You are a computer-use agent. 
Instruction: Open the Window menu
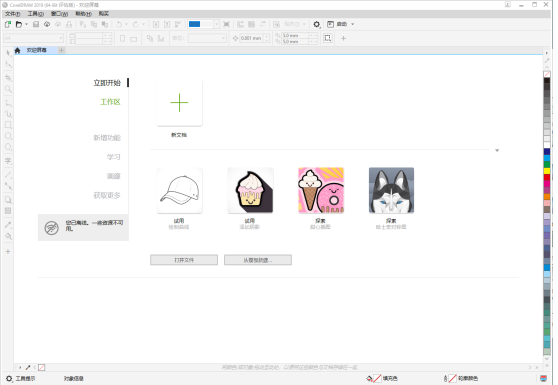click(59, 14)
